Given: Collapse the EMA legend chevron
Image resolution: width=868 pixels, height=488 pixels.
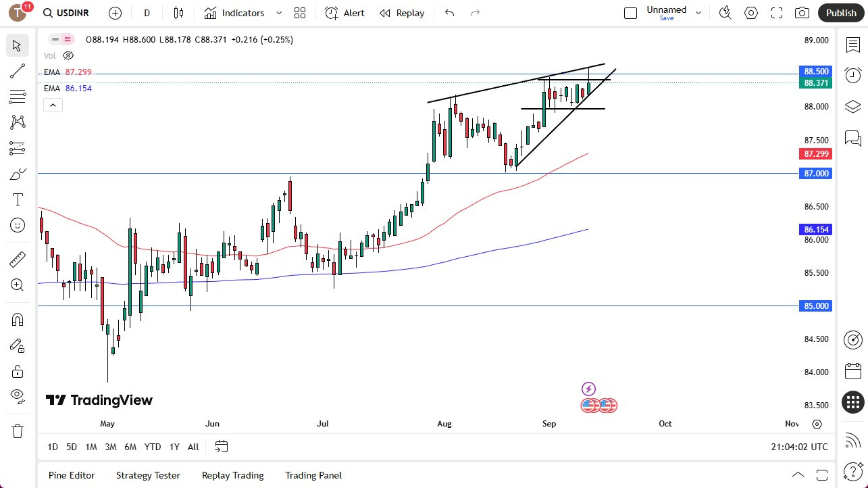Looking at the screenshot, I should [53, 105].
